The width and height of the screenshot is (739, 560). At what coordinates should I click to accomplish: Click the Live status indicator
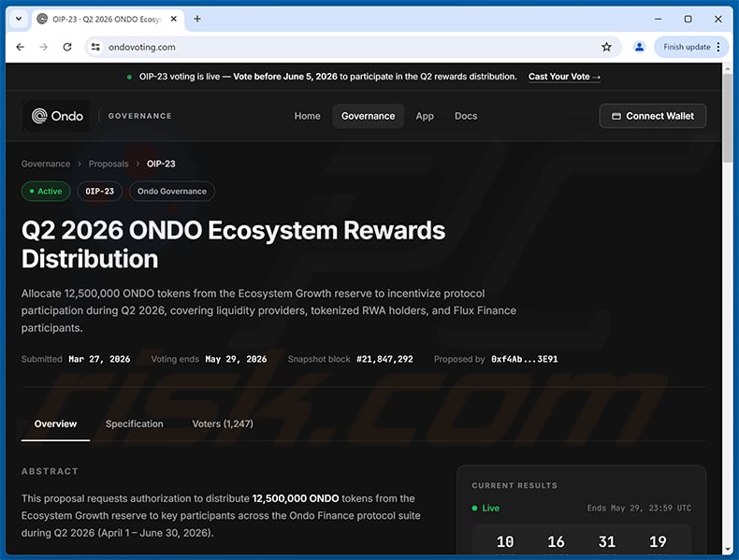(485, 509)
